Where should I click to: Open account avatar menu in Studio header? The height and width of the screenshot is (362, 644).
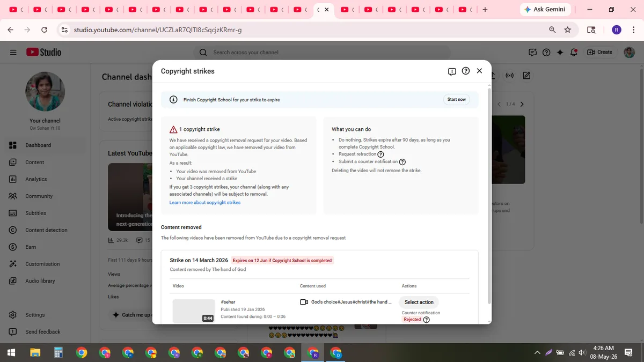click(629, 52)
